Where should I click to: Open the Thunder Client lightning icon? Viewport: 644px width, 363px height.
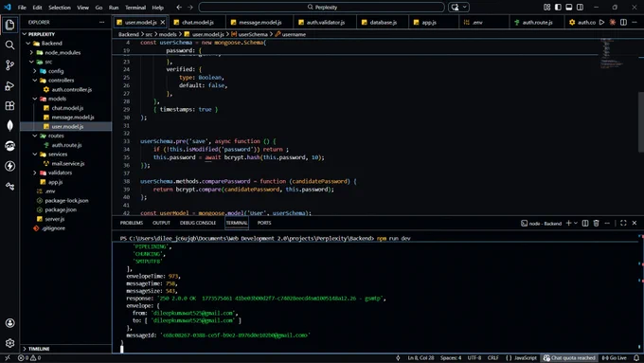tap(9, 166)
